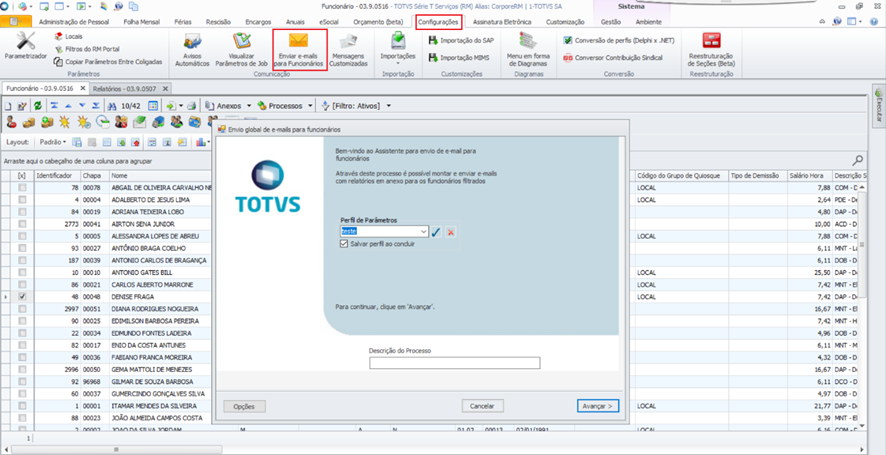886x455 pixels.
Task: Open the export icon dropdown arrow
Action: [181, 106]
